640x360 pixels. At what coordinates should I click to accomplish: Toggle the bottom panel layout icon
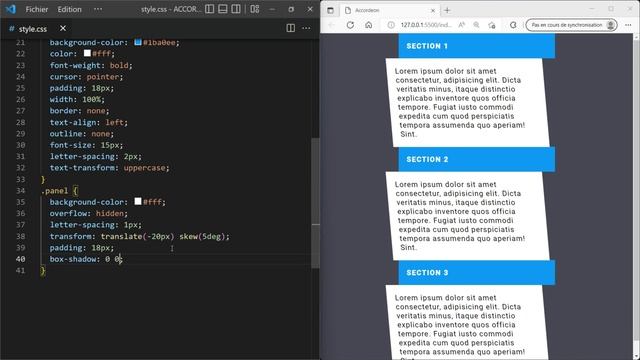(222, 9)
